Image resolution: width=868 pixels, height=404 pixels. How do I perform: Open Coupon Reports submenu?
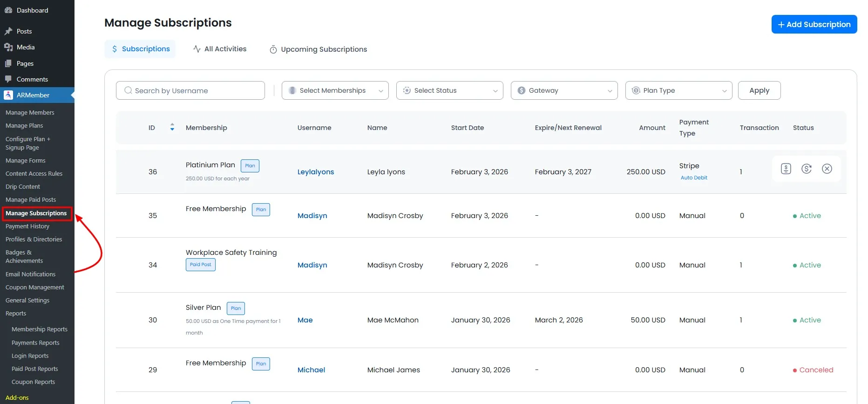click(34, 382)
